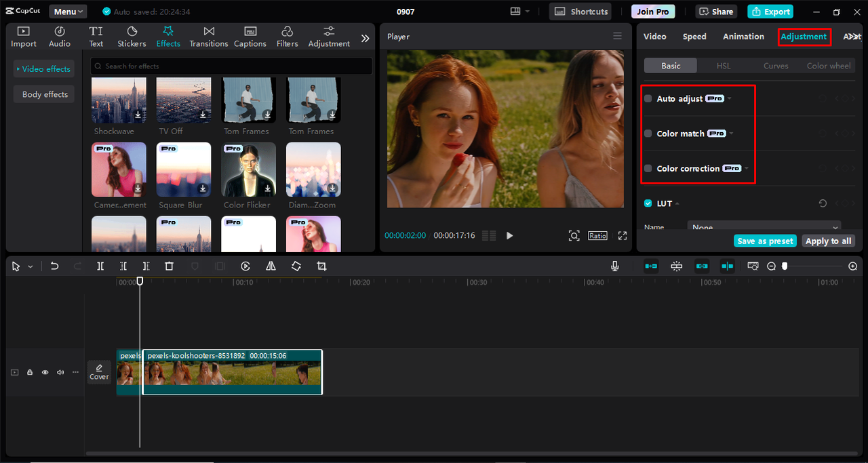Viewport: 868px width, 463px height.
Task: Open the Import media tab
Action: click(x=24, y=37)
